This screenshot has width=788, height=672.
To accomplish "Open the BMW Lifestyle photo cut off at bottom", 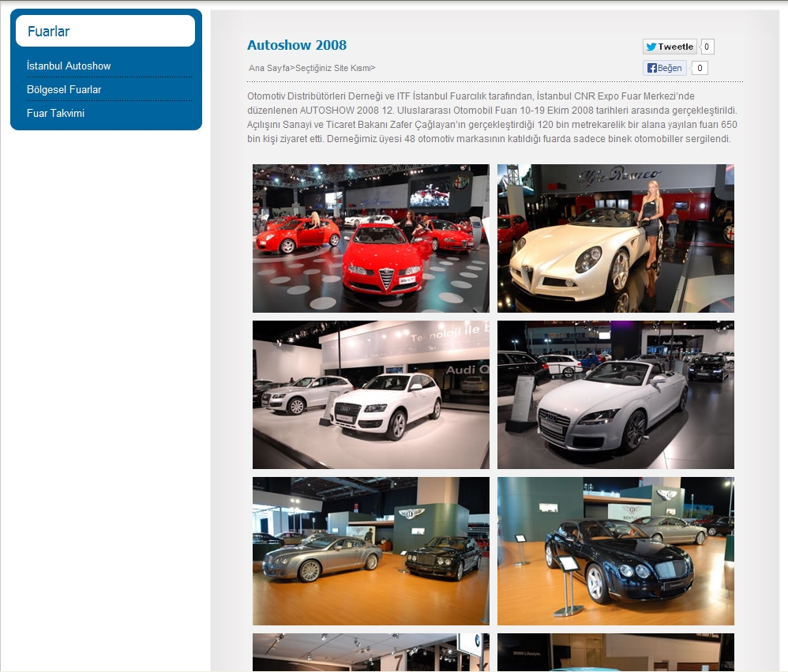I will click(616, 652).
